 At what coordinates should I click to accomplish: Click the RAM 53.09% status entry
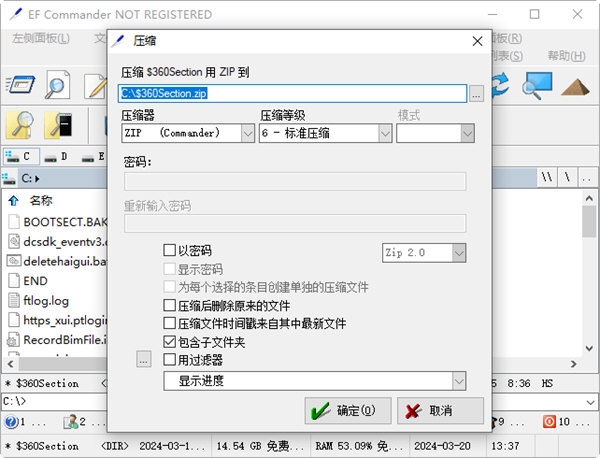[359, 446]
